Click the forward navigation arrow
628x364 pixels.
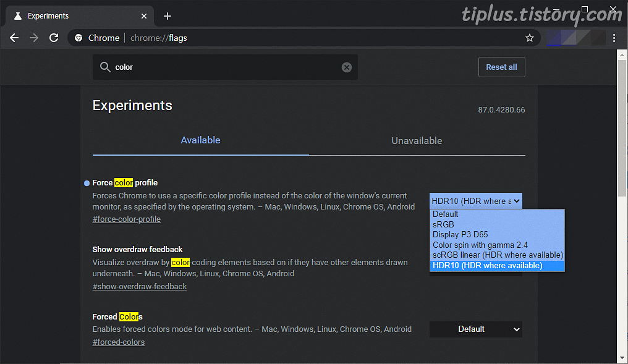tap(34, 38)
